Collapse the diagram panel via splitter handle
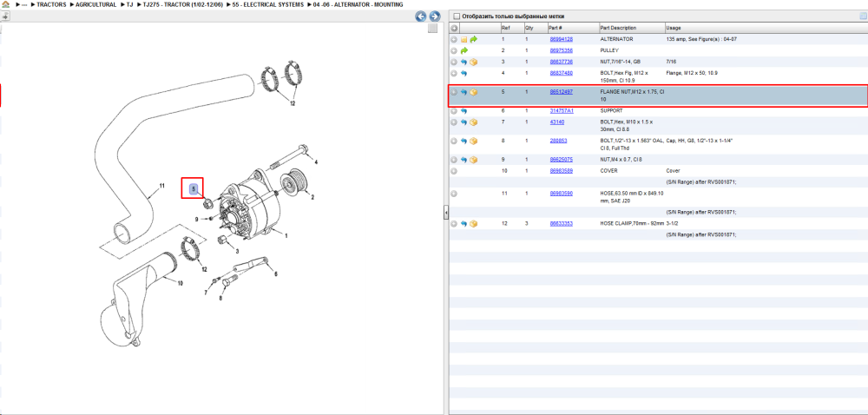The image size is (868, 415). click(x=446, y=213)
